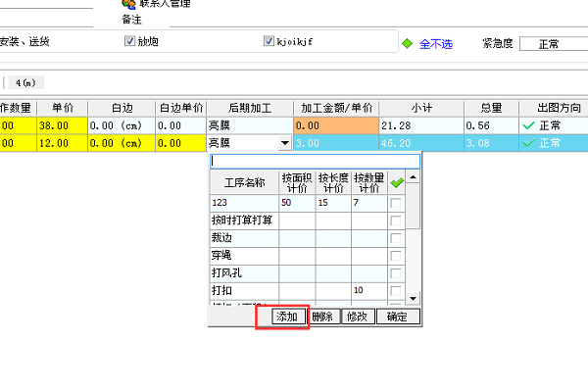Select the 123 process name row
Screen dimensions: 588x392
(x=244, y=203)
